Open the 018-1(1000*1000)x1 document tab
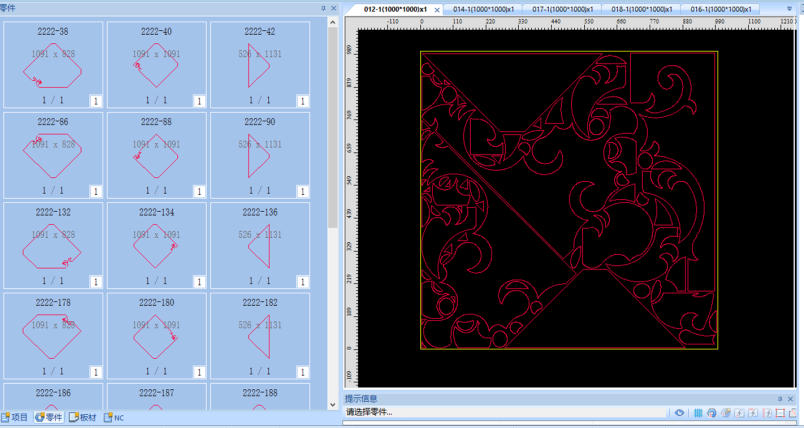Image resolution: width=804 pixels, height=428 pixels. tap(641, 9)
